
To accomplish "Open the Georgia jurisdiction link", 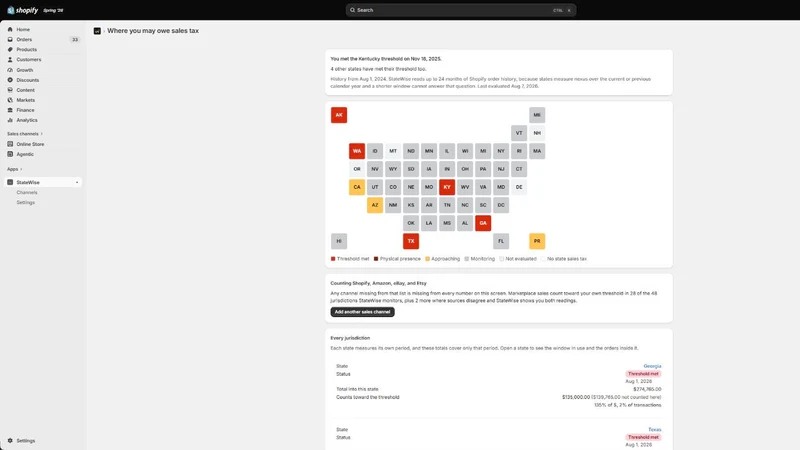I will (652, 366).
